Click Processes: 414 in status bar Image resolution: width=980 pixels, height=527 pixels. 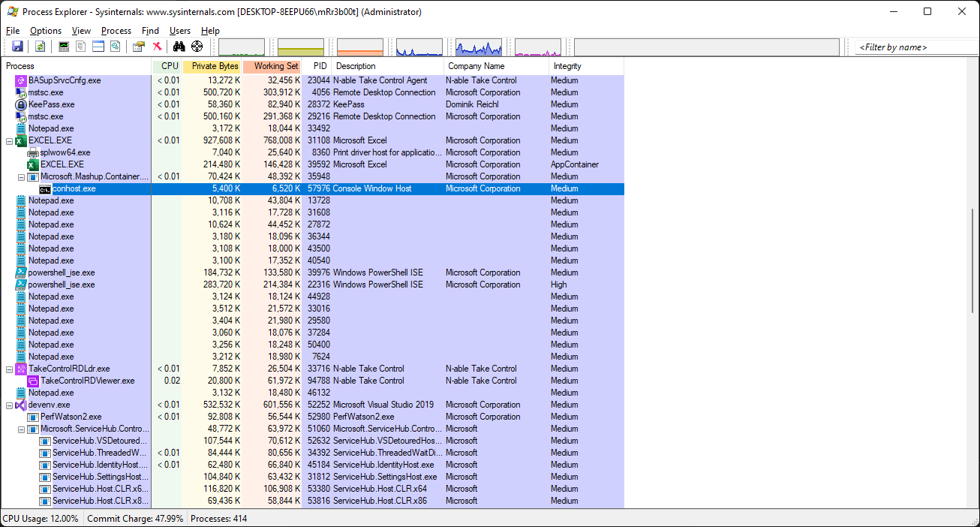pyautogui.click(x=219, y=519)
